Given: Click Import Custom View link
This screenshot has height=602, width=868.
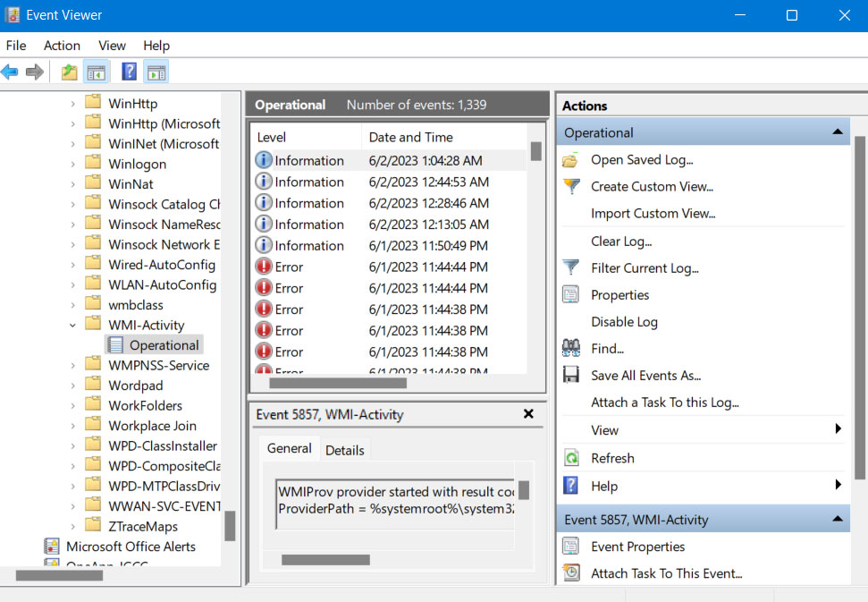Looking at the screenshot, I should pyautogui.click(x=653, y=213).
